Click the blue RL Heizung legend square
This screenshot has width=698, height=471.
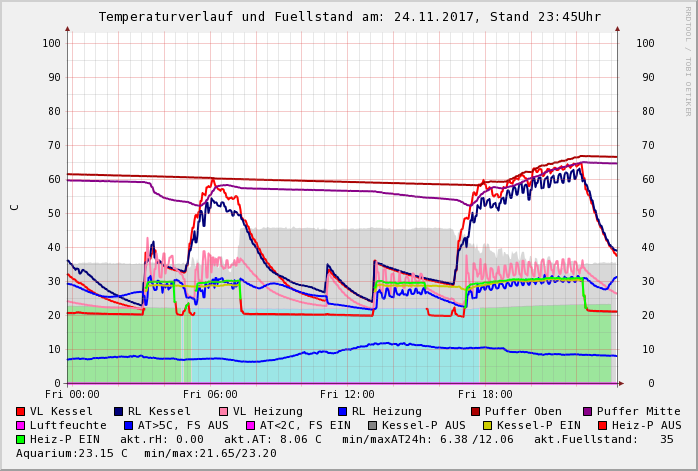point(342,411)
